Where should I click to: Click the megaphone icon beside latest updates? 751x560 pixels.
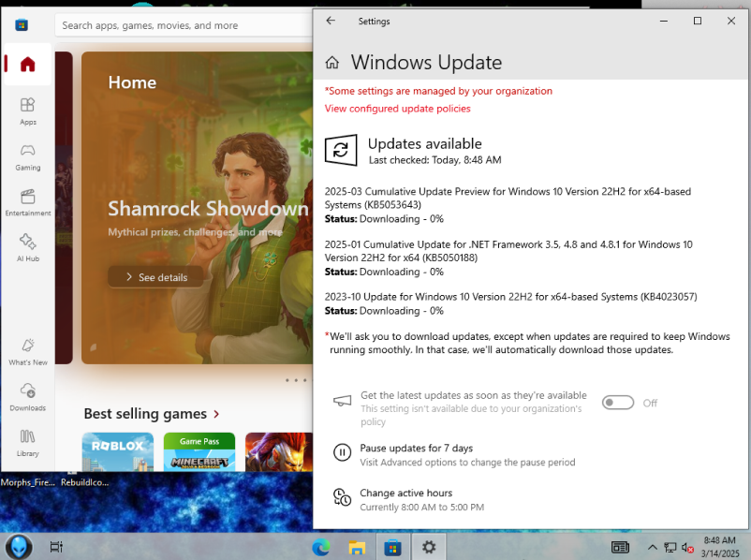click(x=343, y=401)
